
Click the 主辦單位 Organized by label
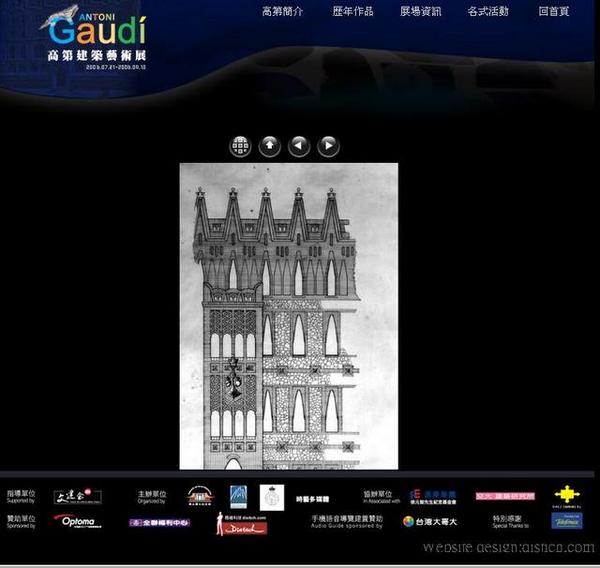(152, 497)
